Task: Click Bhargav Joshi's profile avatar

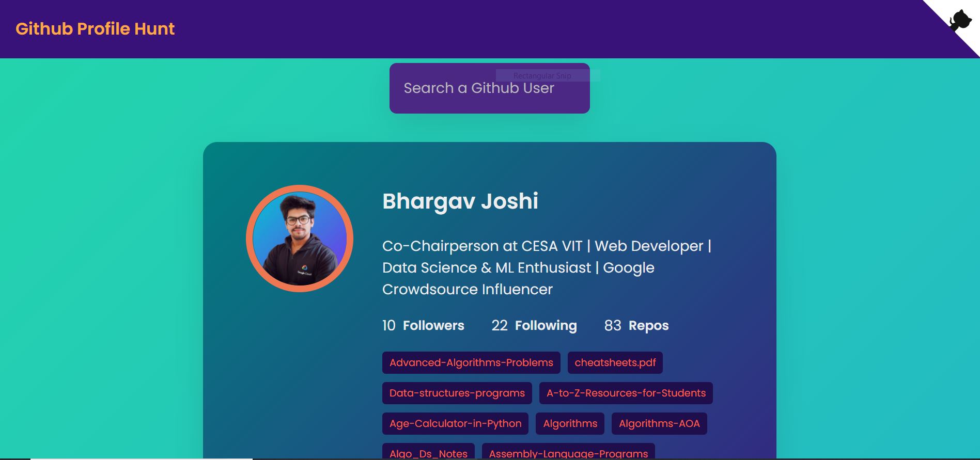Action: click(300, 239)
